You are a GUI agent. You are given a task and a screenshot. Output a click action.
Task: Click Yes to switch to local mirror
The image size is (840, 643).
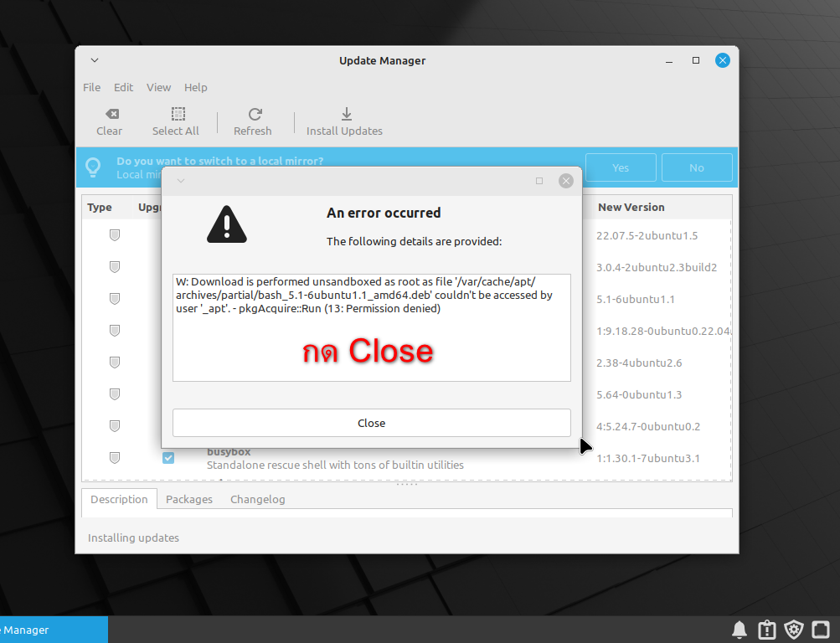point(621,167)
